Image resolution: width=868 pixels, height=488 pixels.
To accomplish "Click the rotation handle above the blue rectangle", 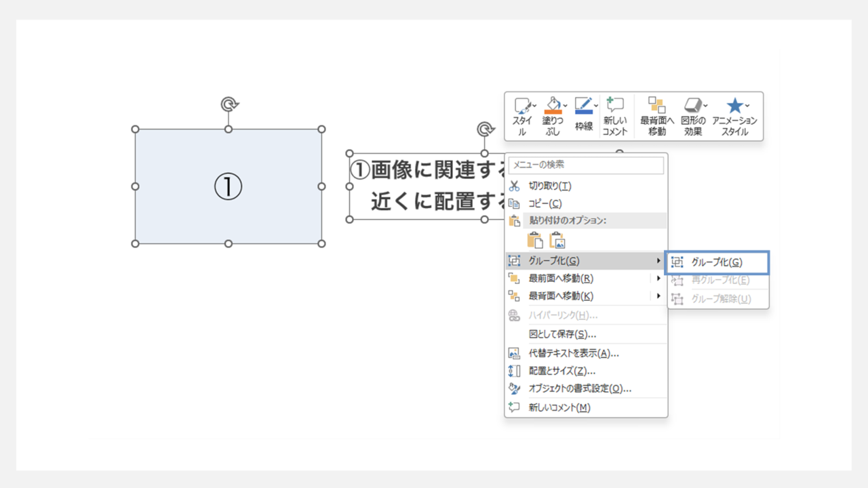I will [x=229, y=104].
